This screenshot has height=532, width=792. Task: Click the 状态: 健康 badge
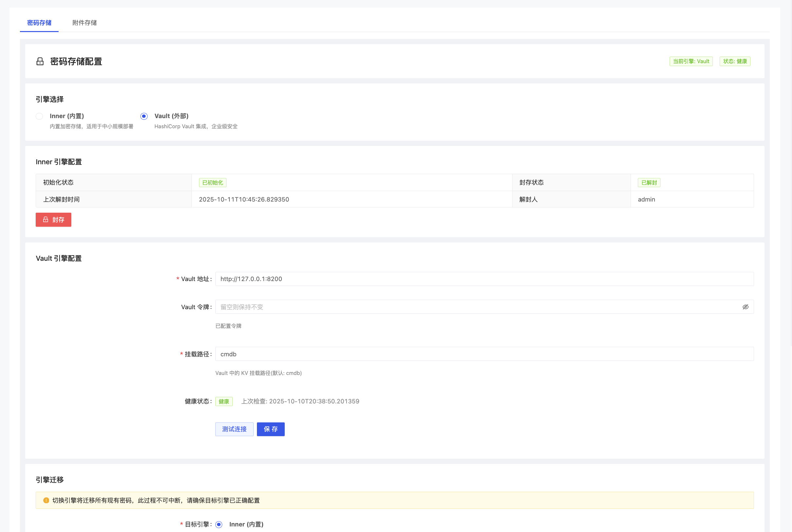pos(735,62)
